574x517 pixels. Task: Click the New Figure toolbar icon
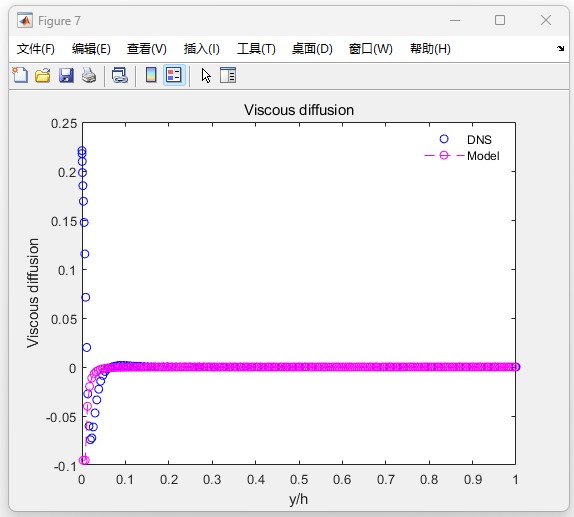click(x=20, y=75)
